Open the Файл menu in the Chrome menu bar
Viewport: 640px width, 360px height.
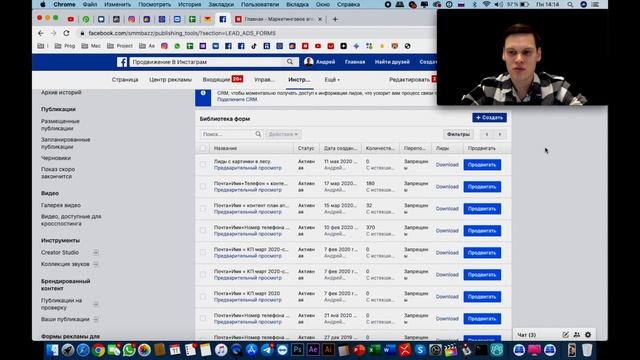pyautogui.click(x=90, y=4)
